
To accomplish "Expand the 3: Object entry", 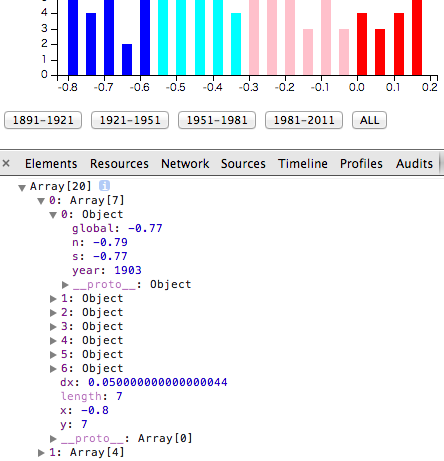I will point(53,327).
